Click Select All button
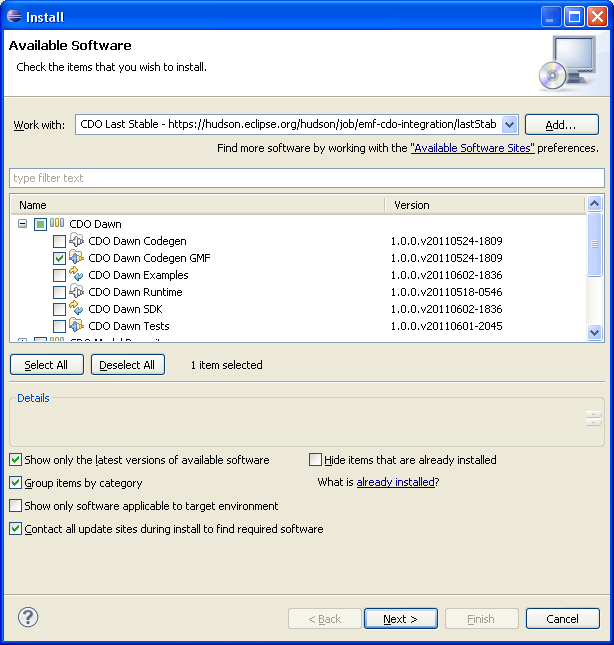The width and height of the screenshot is (614, 645). click(47, 365)
